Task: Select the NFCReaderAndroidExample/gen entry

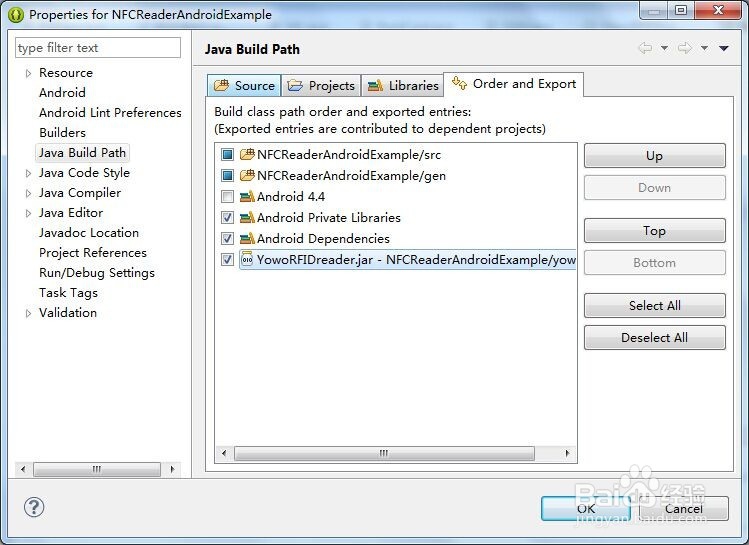Action: [351, 175]
